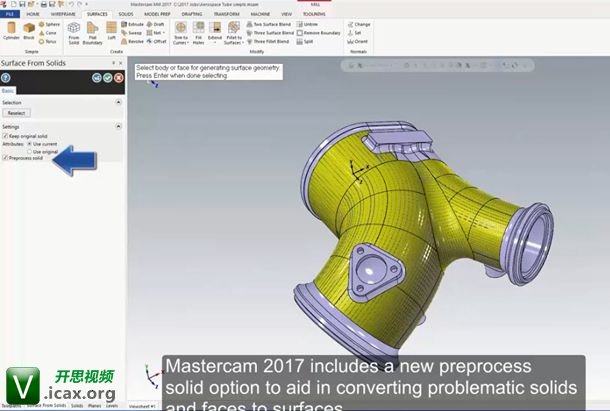610x411 pixels.
Task: Open the FILE menu tab
Action: point(10,14)
